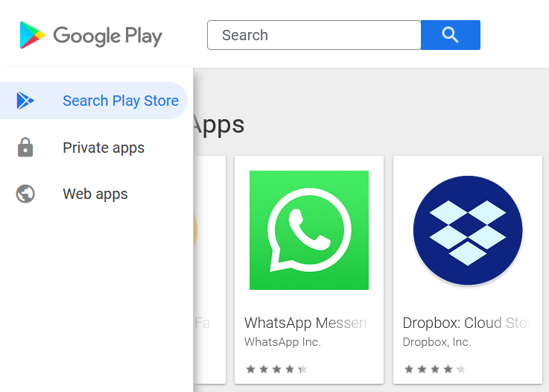549x392 pixels.
Task: Open the WhatsApp app icon thumbnail
Action: tap(309, 230)
